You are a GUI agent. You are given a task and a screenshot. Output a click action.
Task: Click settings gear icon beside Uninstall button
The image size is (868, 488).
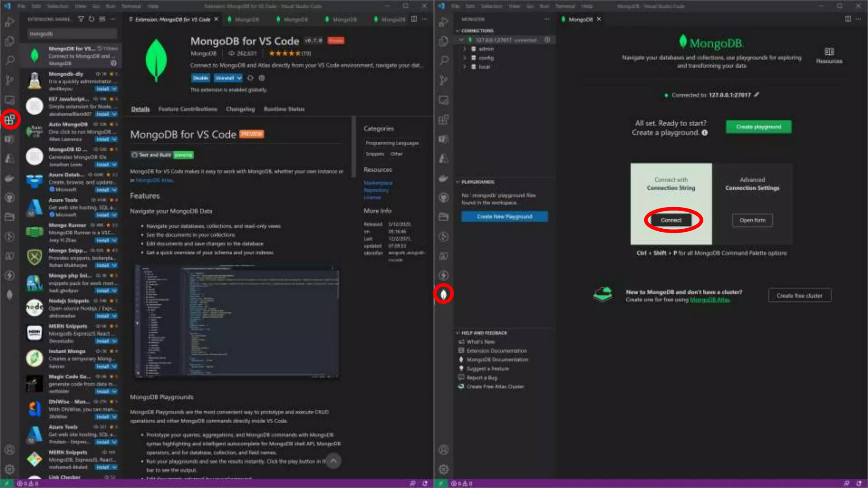coord(262,78)
